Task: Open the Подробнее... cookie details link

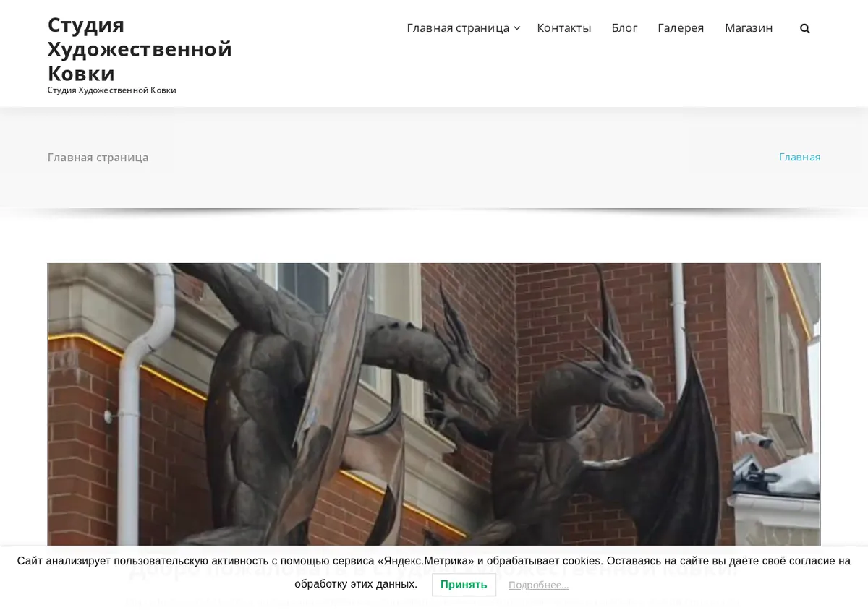Action: point(538,585)
